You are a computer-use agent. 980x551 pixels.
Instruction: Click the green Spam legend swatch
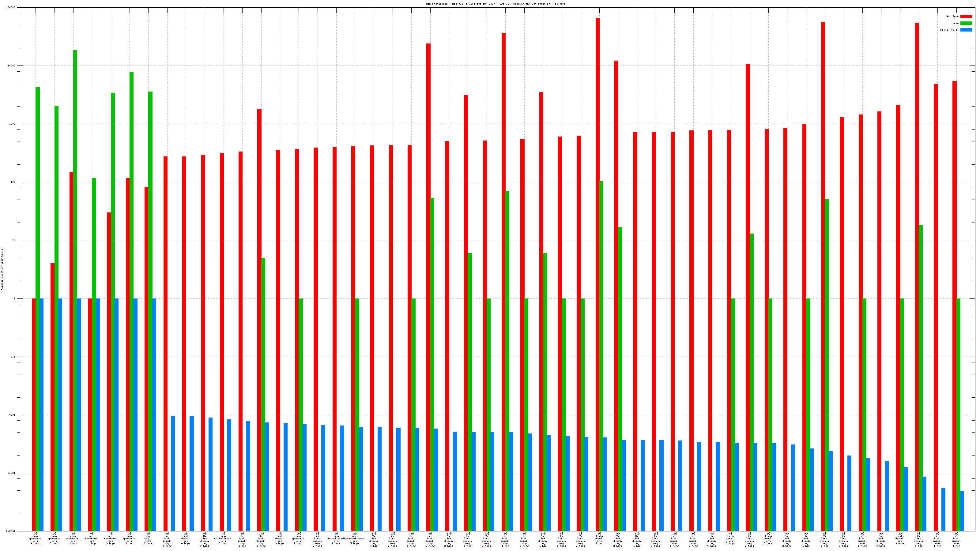pos(966,23)
